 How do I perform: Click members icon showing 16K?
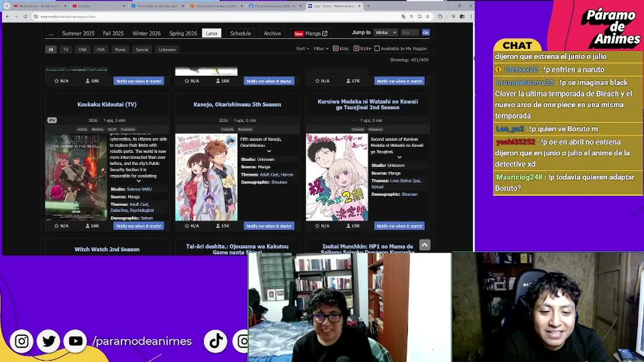click(88, 226)
